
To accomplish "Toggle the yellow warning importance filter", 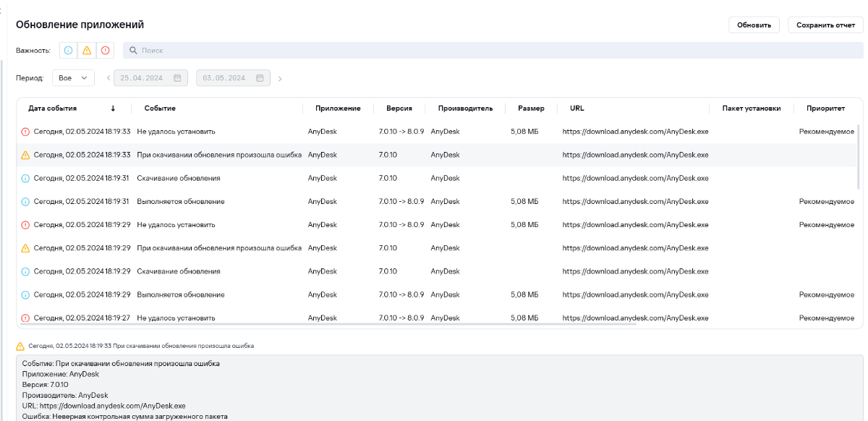I will pyautogui.click(x=87, y=51).
